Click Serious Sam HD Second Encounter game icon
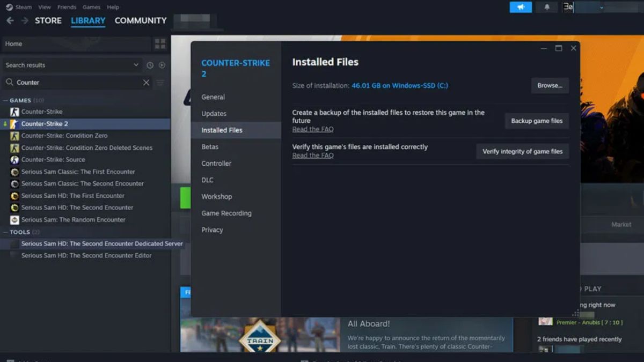Image resolution: width=644 pixels, height=362 pixels. click(x=14, y=208)
